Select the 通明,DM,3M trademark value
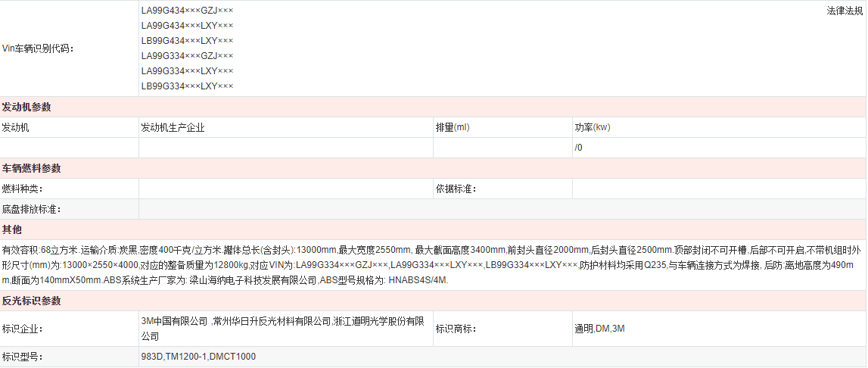Viewport: 868px width, 368px height. pyautogui.click(x=599, y=329)
